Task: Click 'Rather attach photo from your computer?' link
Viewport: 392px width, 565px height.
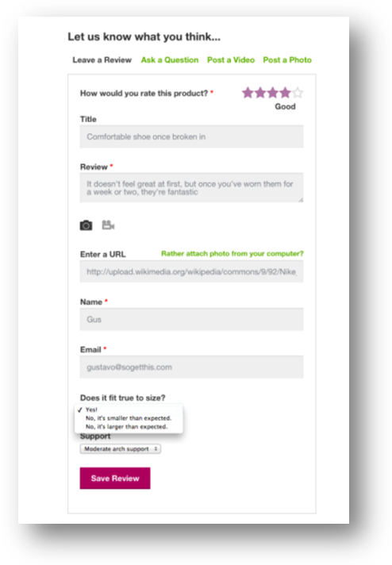Action: point(232,253)
